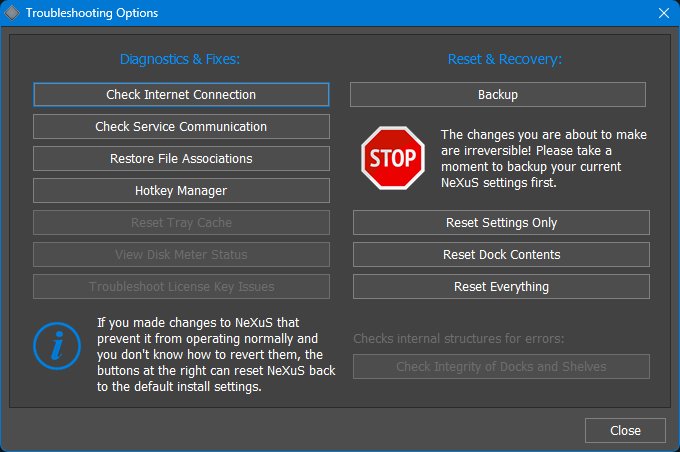
Task: Click the 'If you made changes to NeXuS' paragraph
Action: click(x=216, y=354)
